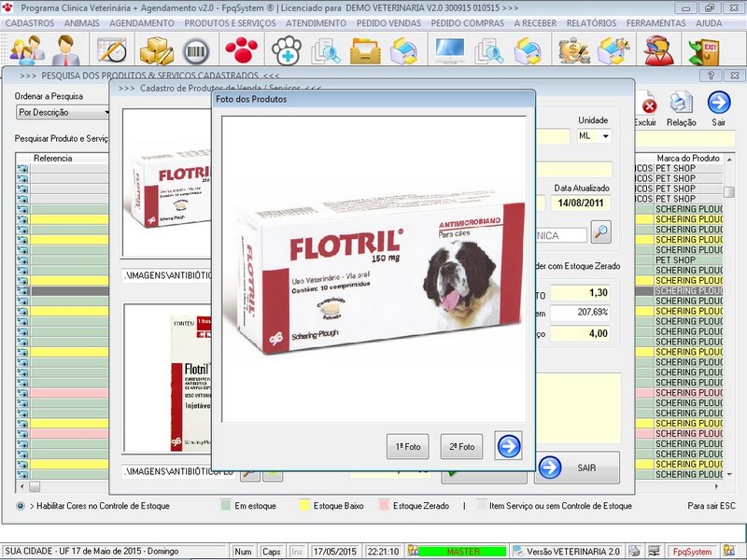Open the support agent with headset icon
This screenshot has height=560, width=747.
pos(659,50)
